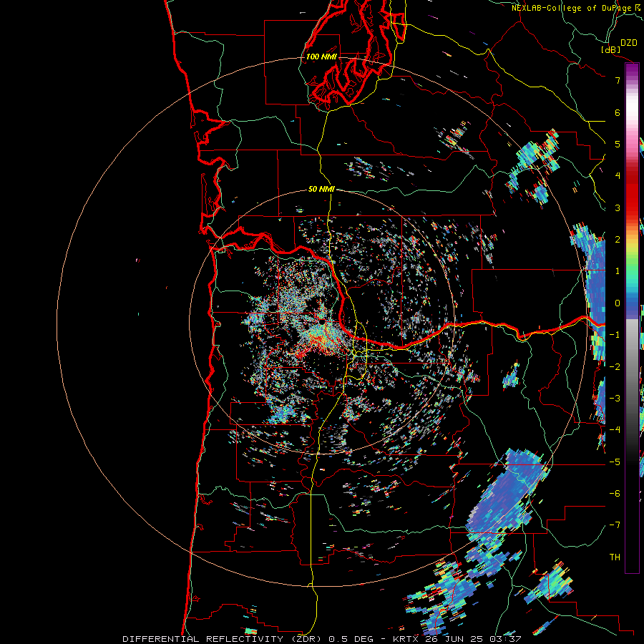Select the 3 value on the color scale
The height and width of the screenshot is (644, 644).
[618, 208]
